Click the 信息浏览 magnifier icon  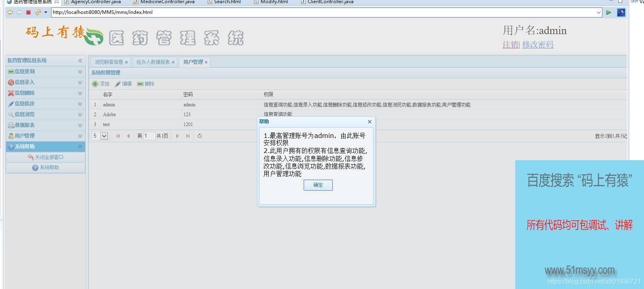[11, 115]
